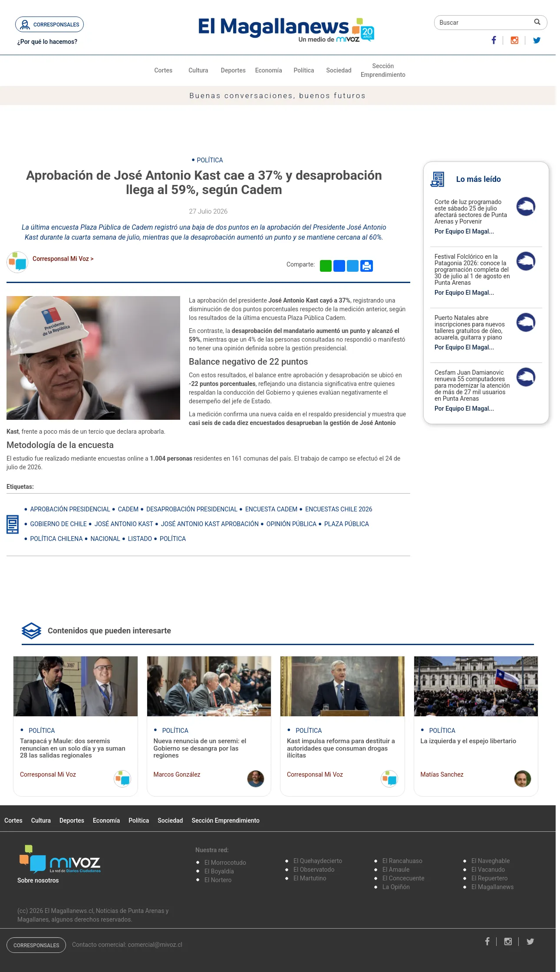Open El Quehaydecierto in Nuestra red

pos(318,861)
